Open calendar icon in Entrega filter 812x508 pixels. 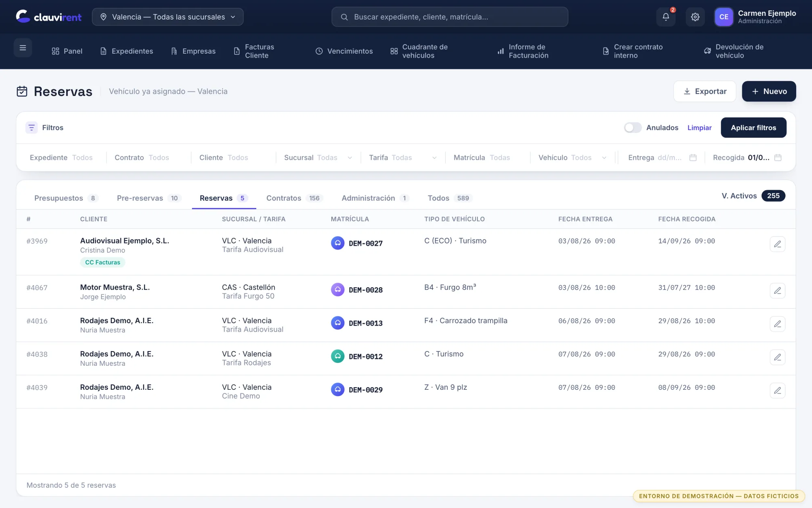tap(693, 158)
